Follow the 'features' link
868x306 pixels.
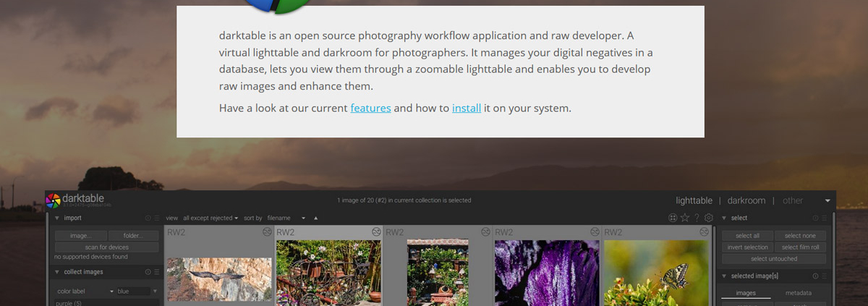[370, 109]
